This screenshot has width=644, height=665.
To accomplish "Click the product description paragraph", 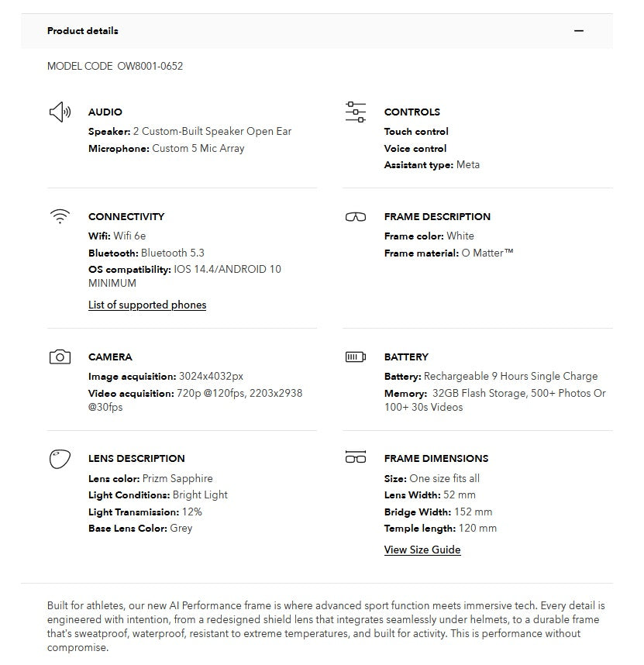I will tap(325, 626).
